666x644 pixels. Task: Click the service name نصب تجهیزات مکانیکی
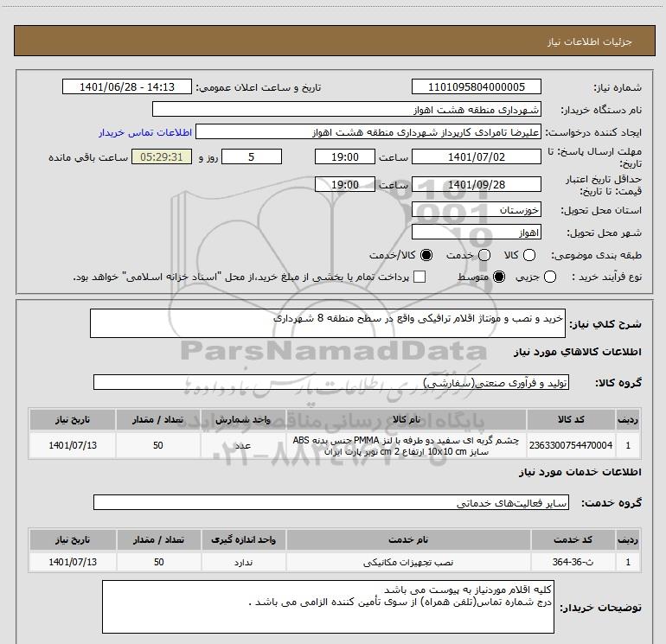[x=408, y=562]
